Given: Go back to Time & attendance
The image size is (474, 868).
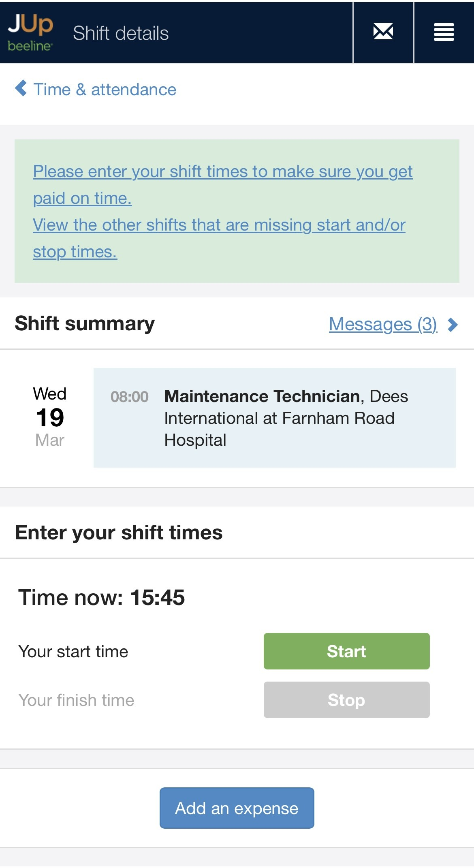Looking at the screenshot, I should (x=105, y=90).
